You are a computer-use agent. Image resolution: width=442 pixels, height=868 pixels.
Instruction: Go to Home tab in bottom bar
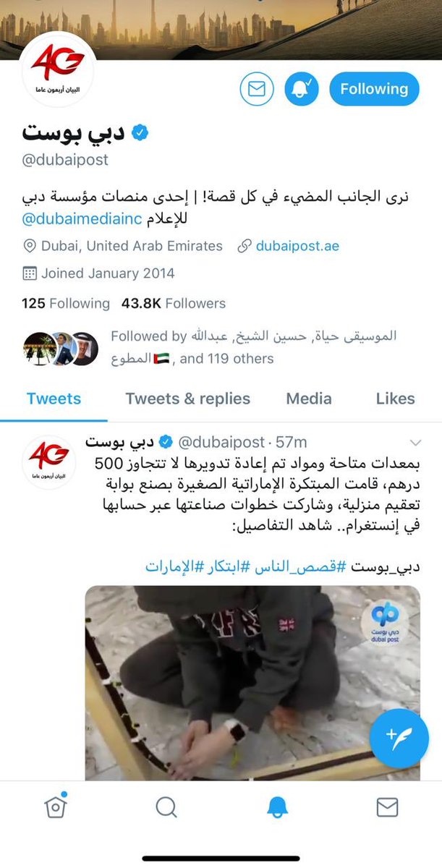(55, 807)
